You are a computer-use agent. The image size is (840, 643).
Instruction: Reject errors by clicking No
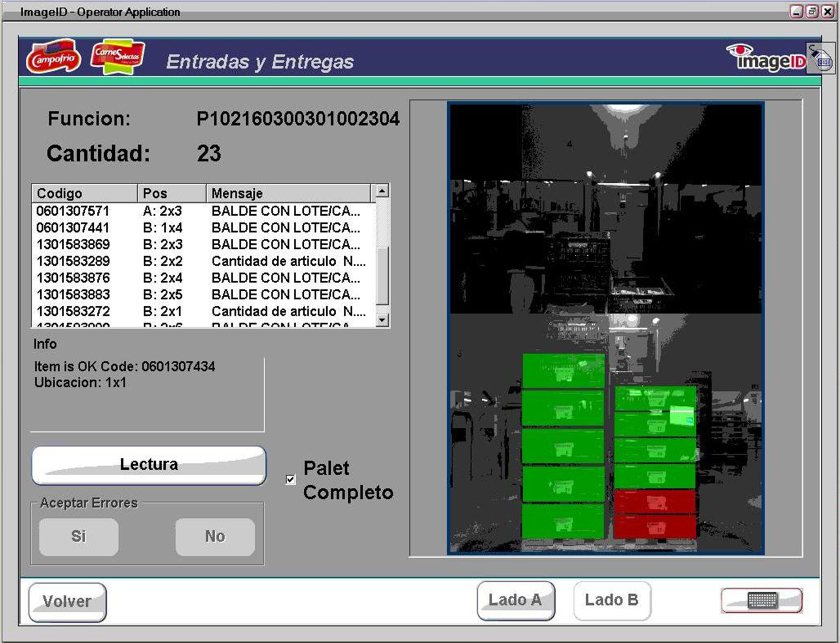[x=215, y=536]
